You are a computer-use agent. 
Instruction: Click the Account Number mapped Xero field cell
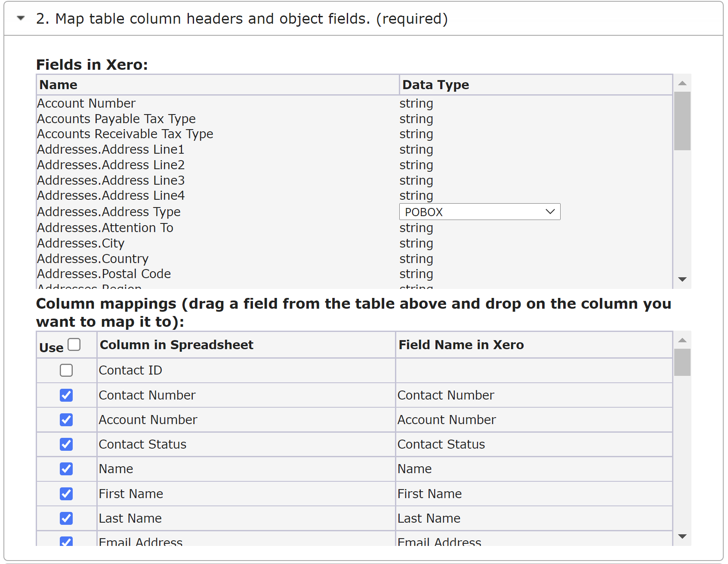coord(534,420)
